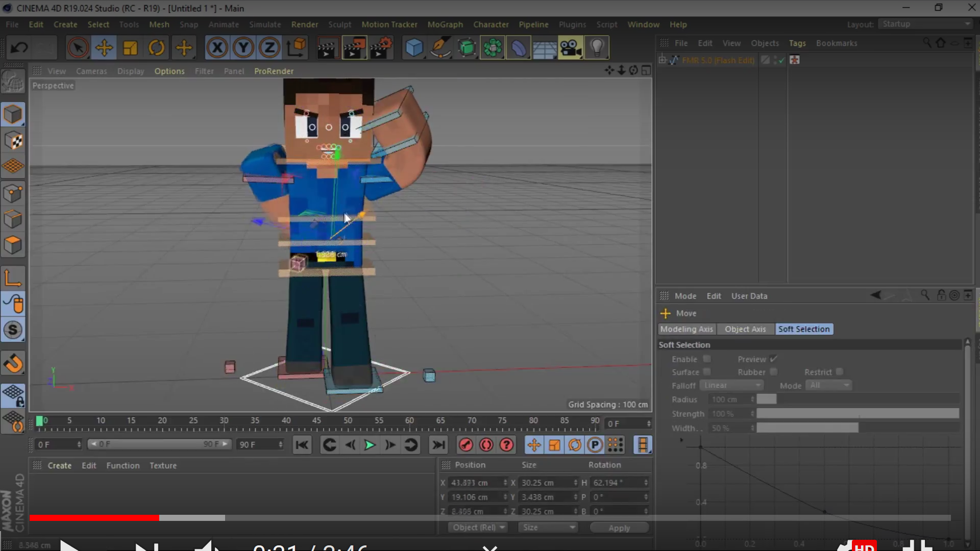Toggle Surface checkbox
Viewport: 980px width, 551px height.
tap(707, 372)
